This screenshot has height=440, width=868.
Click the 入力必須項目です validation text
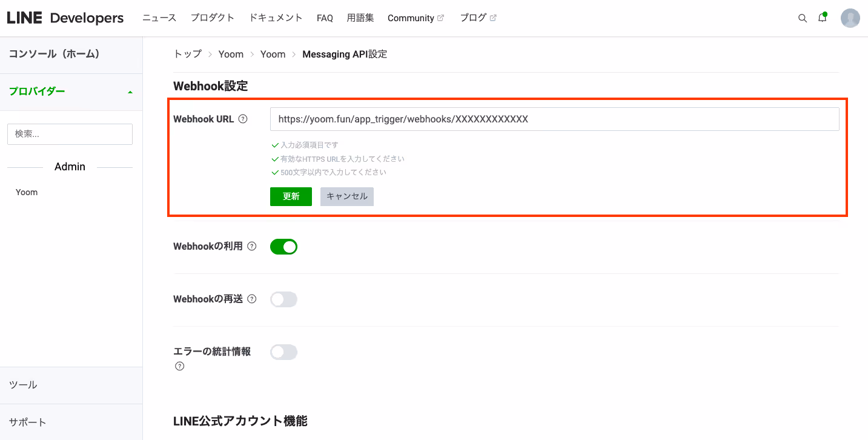309,145
